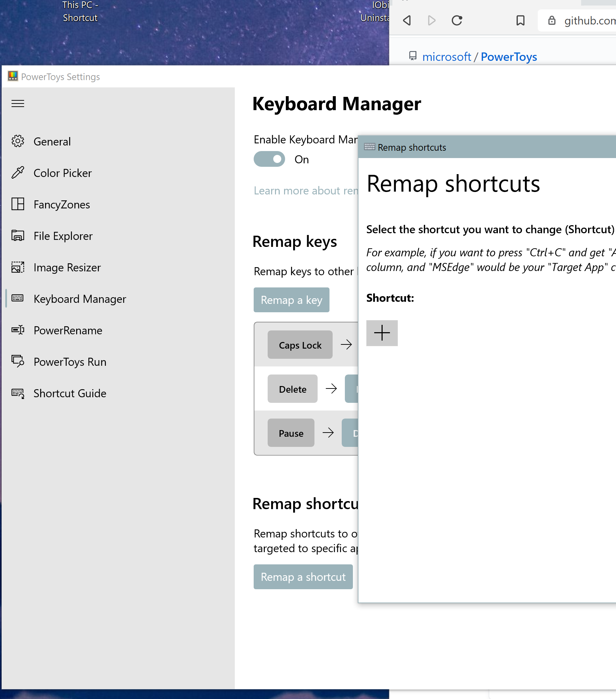Viewport: 616px width, 699px height.
Task: Expand the navigation hamburger menu
Action: coord(18,104)
